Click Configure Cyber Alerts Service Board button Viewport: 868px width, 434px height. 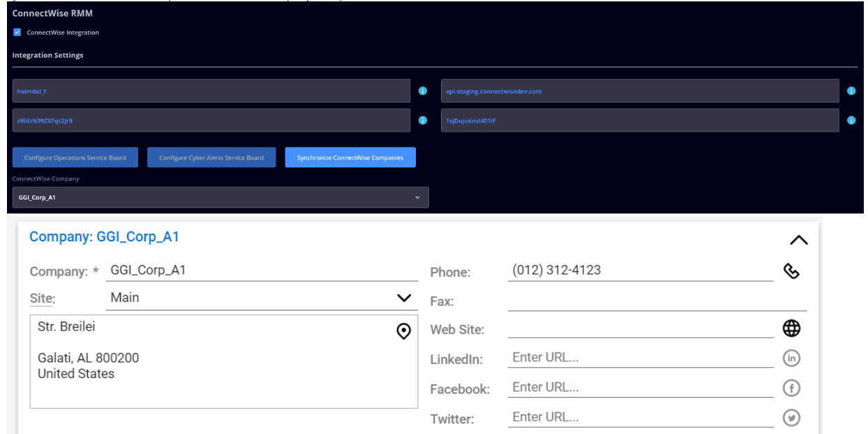point(211,158)
